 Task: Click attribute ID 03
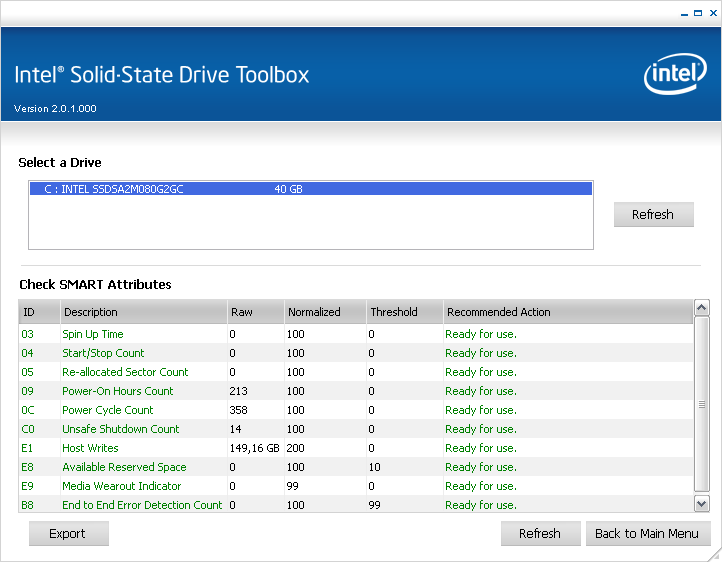tap(28, 334)
